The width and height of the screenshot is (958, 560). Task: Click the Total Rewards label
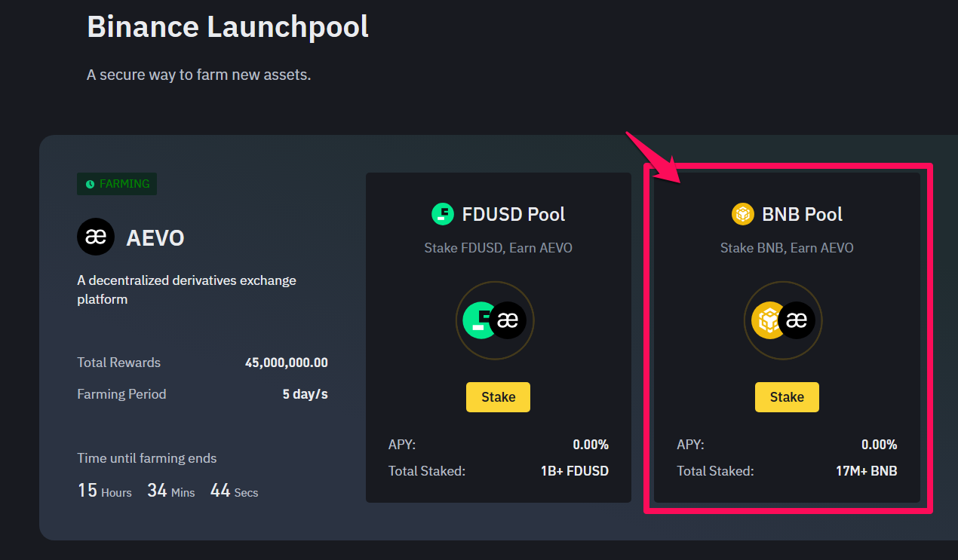click(x=118, y=363)
